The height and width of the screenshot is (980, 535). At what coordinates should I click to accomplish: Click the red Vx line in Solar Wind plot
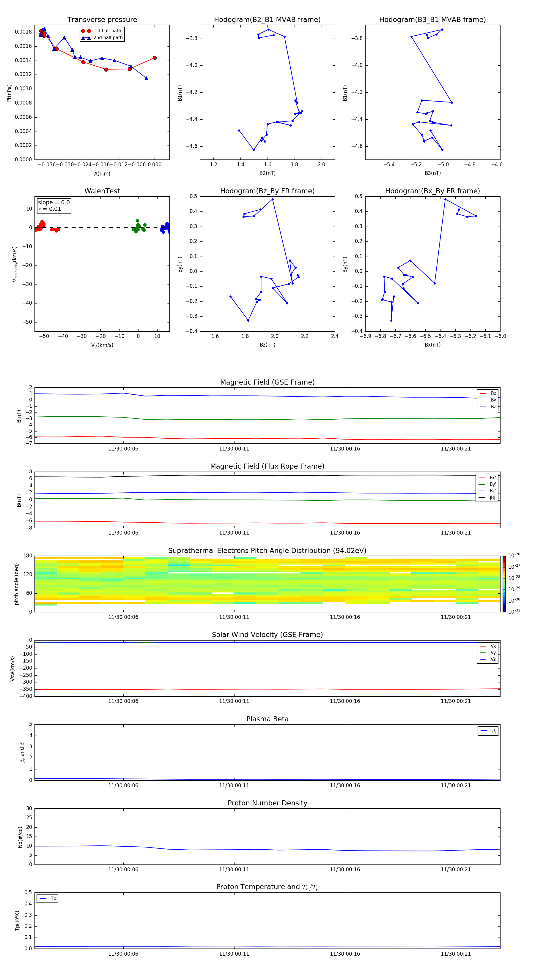[x=267, y=689]
